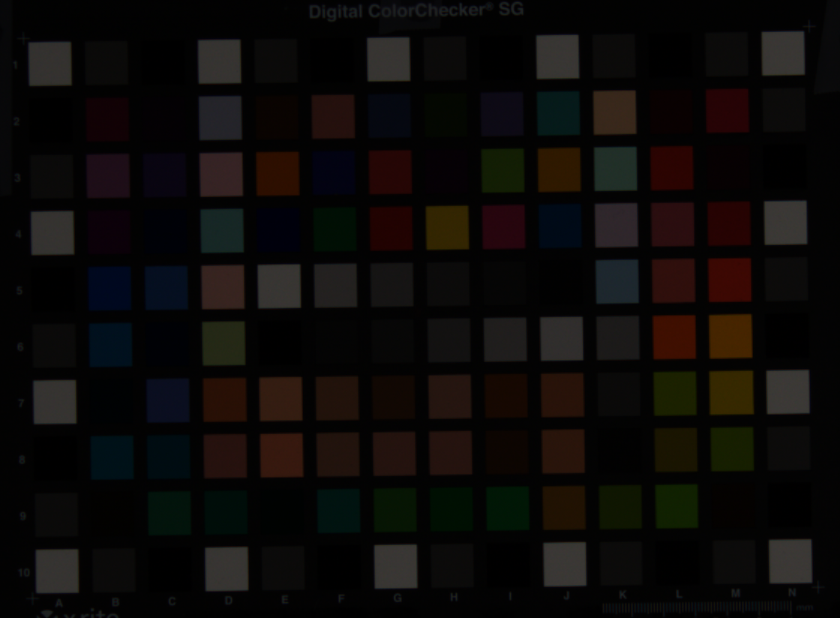
Task: Select the teal patch at J2
Action: [x=558, y=113]
